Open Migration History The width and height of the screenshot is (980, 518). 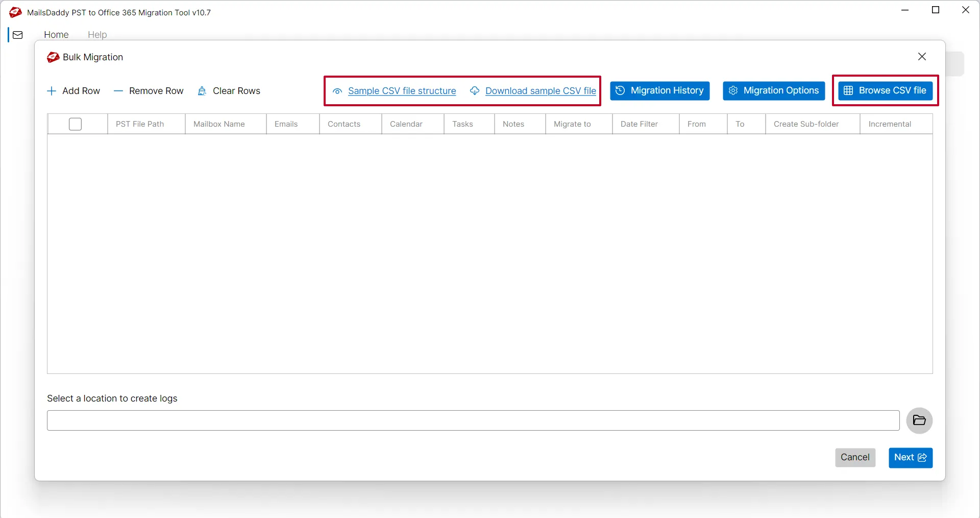coord(659,91)
